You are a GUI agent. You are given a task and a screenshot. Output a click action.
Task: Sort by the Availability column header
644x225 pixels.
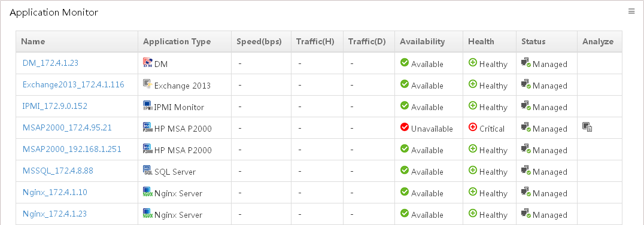point(422,41)
